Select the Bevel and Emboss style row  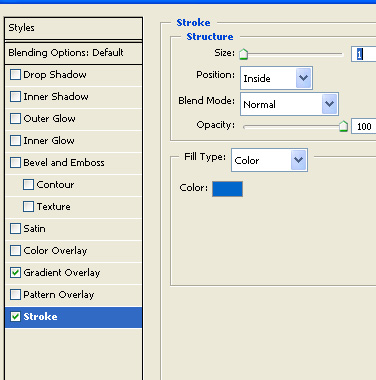coord(74,163)
